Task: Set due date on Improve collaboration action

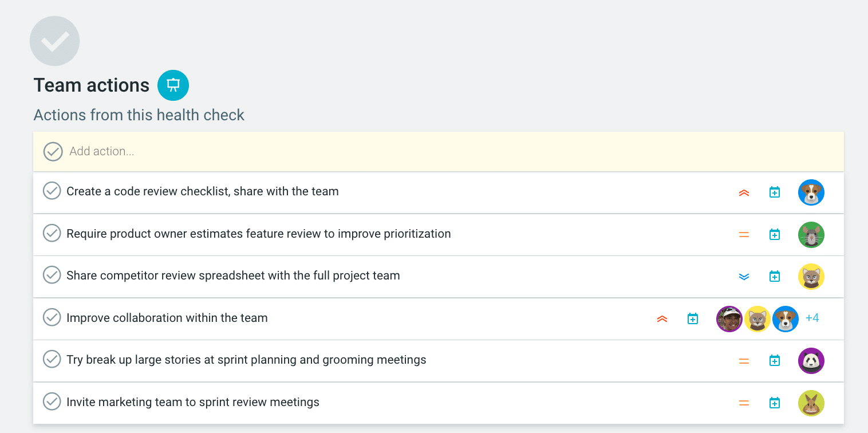Action: 692,319
